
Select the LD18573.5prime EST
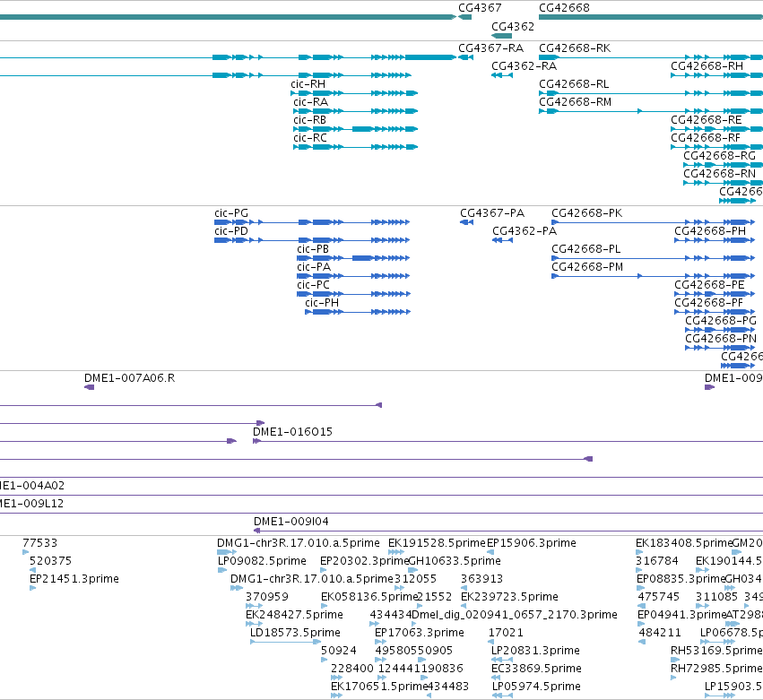[295, 634]
